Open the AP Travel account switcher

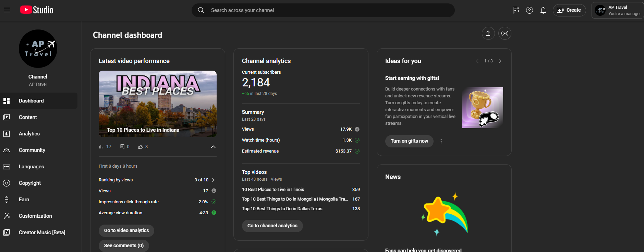click(x=618, y=10)
